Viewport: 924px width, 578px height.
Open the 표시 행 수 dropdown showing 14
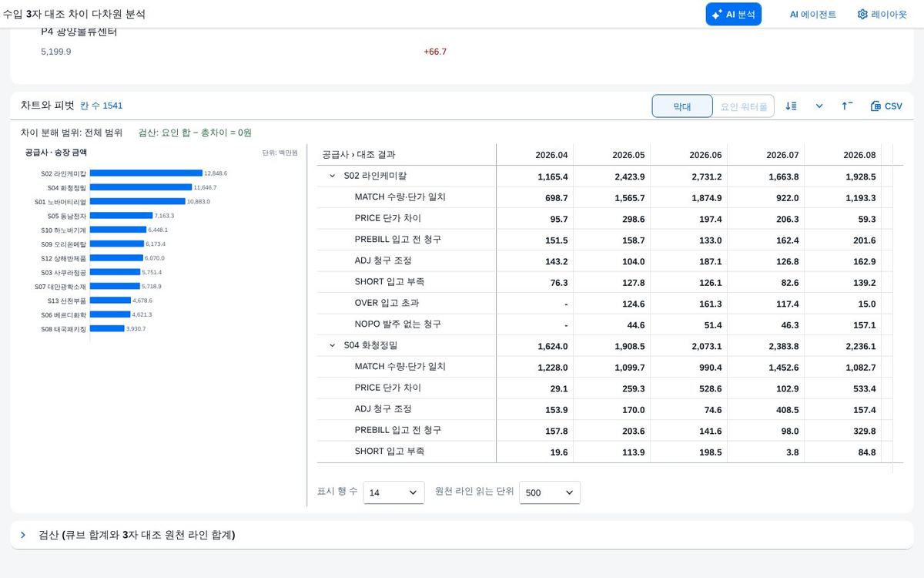pos(393,492)
